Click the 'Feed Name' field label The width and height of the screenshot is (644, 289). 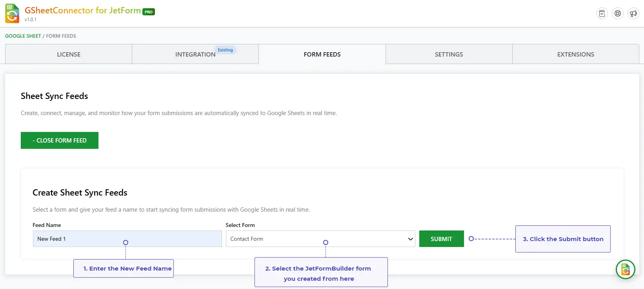47,225
